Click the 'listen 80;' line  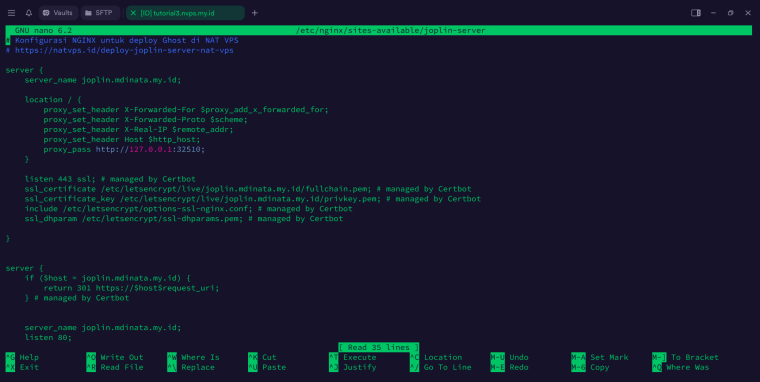click(48, 337)
